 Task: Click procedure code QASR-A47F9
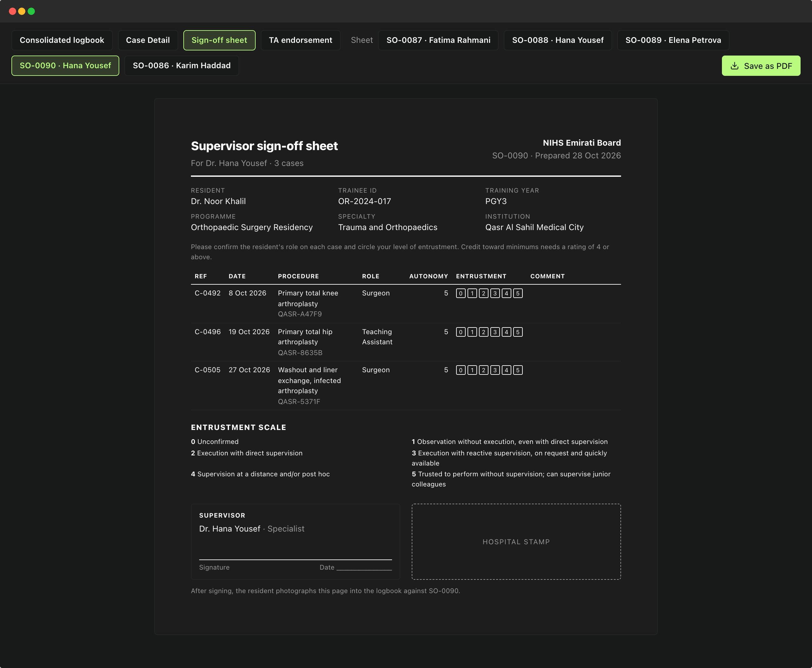[300, 314]
